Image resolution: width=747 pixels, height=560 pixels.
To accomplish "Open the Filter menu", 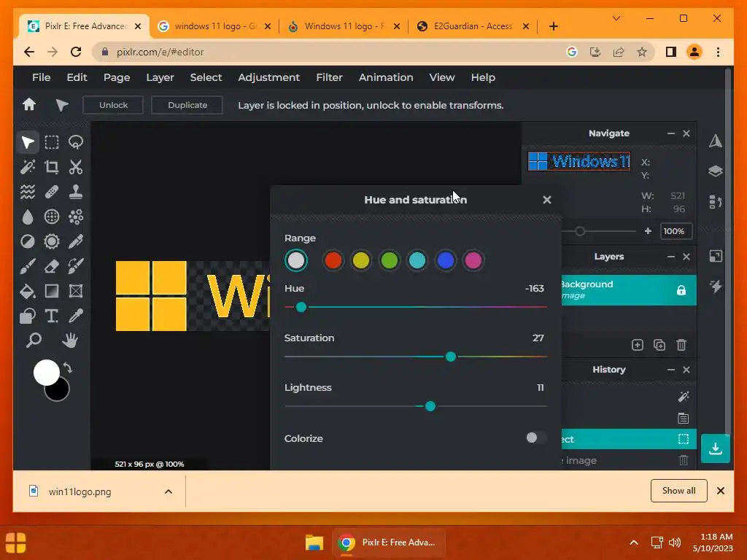I will coord(329,77).
